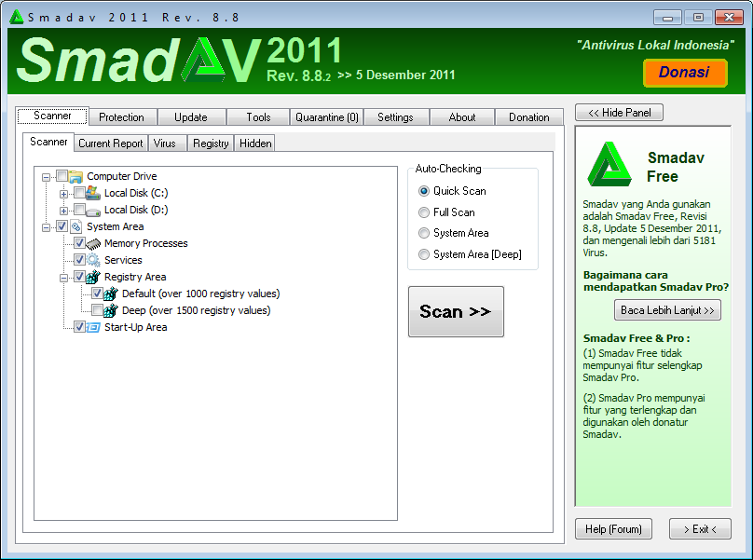
Task: Switch to Current Report sub-tab
Action: pos(111,143)
